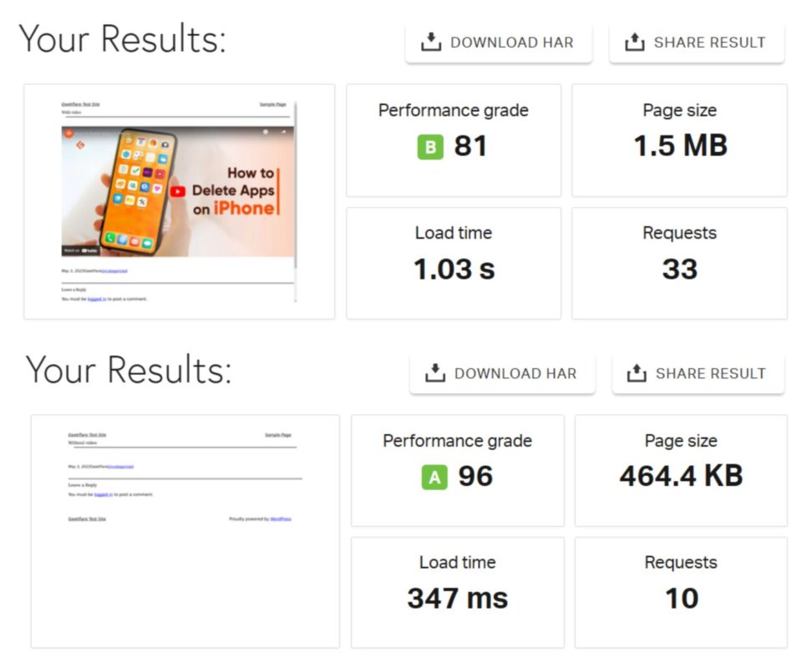Click the green A grade badge
This screenshot has width=812, height=668.
(434, 477)
